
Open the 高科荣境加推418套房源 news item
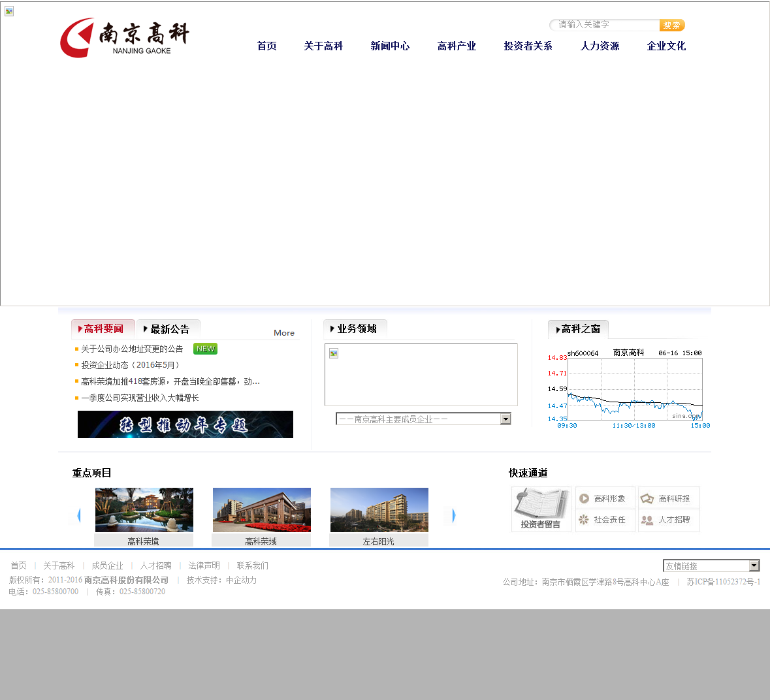170,381
